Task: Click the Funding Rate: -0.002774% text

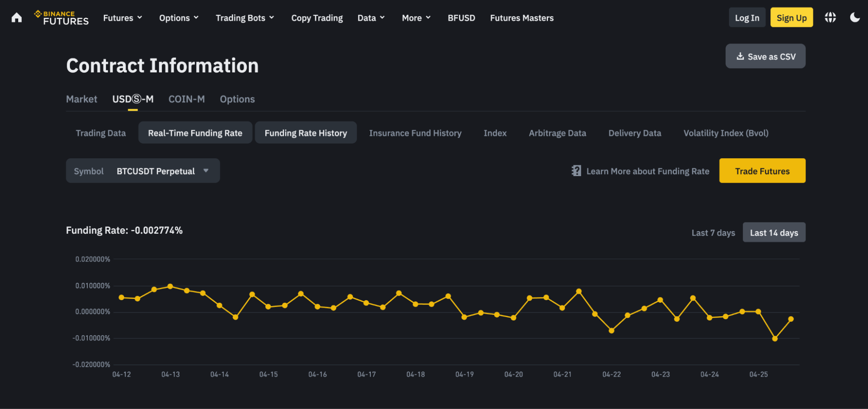Action: point(124,230)
